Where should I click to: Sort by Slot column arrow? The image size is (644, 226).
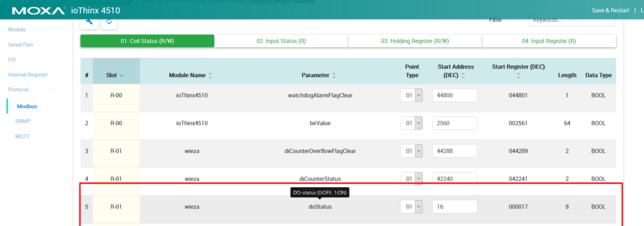coord(121,75)
